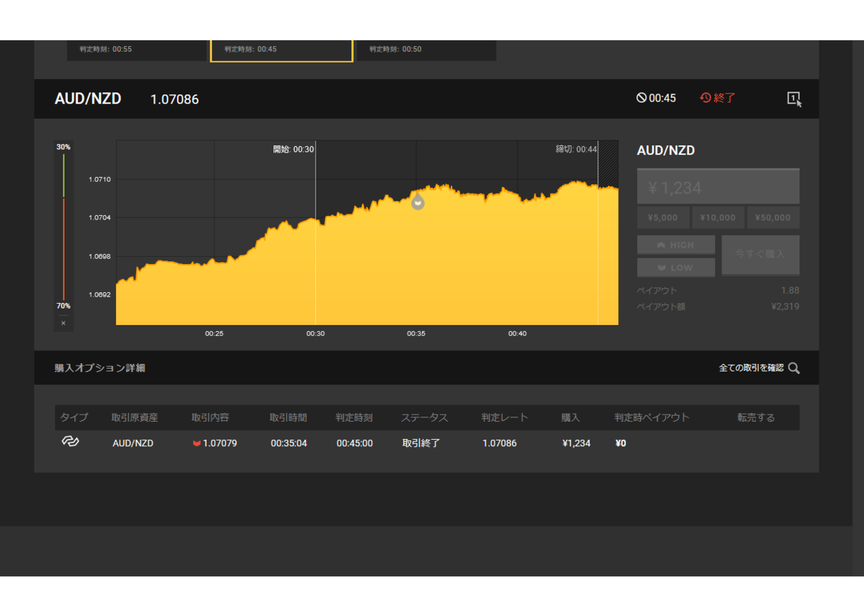Screen dimensions: 864x616
Task: Click the 判定レート column header
Action: (505, 417)
